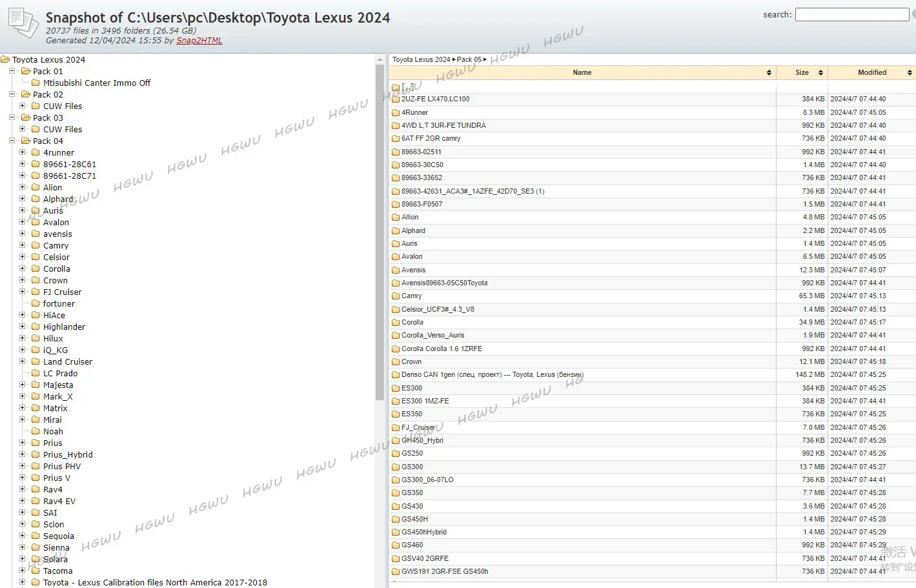Click the tree scrollbar up arrow
The height and width of the screenshot is (588, 916).
[380, 59]
